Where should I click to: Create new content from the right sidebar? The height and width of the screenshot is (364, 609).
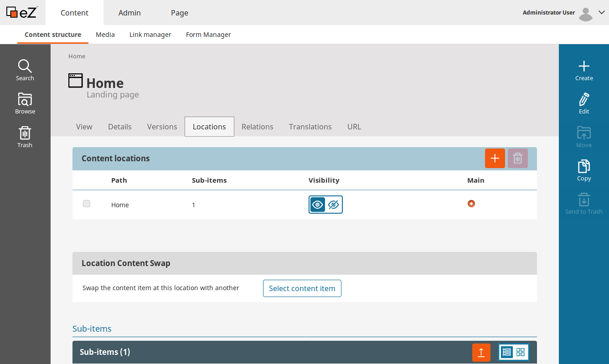click(x=584, y=71)
